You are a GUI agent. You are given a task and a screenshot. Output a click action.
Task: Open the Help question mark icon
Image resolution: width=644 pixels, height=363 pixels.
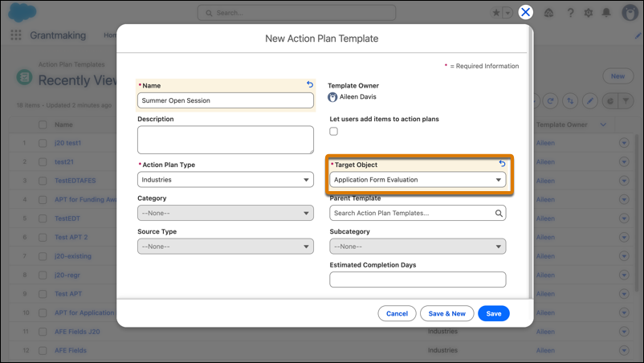[x=570, y=13]
